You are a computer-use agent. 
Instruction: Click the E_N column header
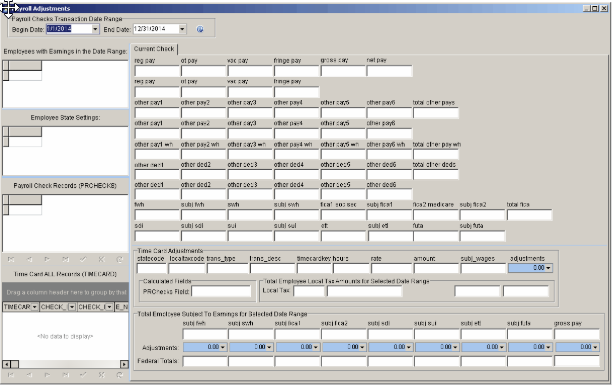[121, 308]
